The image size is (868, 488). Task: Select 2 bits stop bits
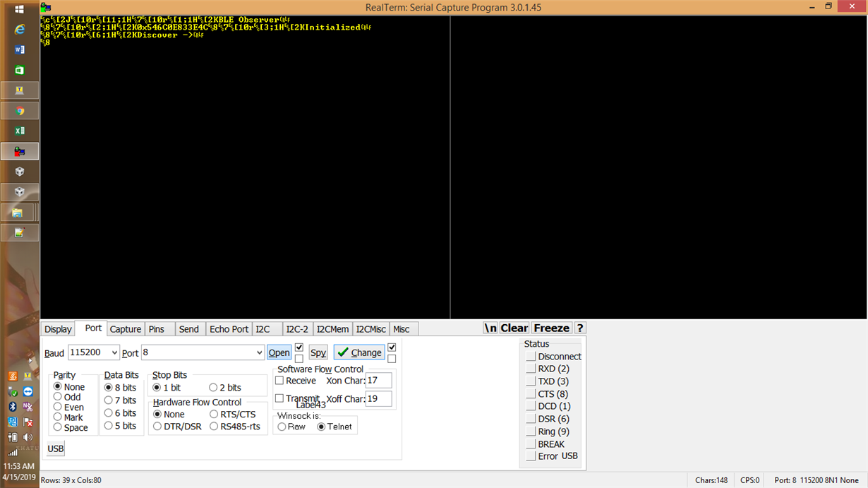coord(225,388)
